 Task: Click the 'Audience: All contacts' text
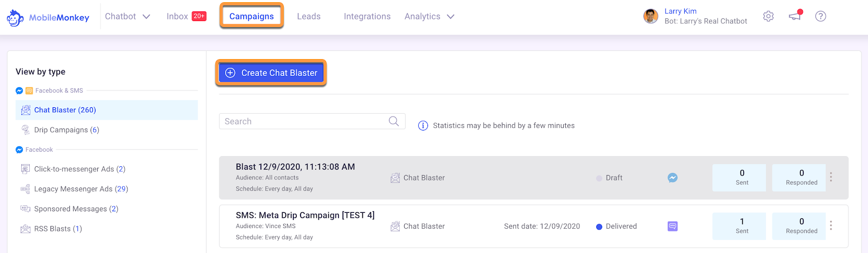click(267, 178)
